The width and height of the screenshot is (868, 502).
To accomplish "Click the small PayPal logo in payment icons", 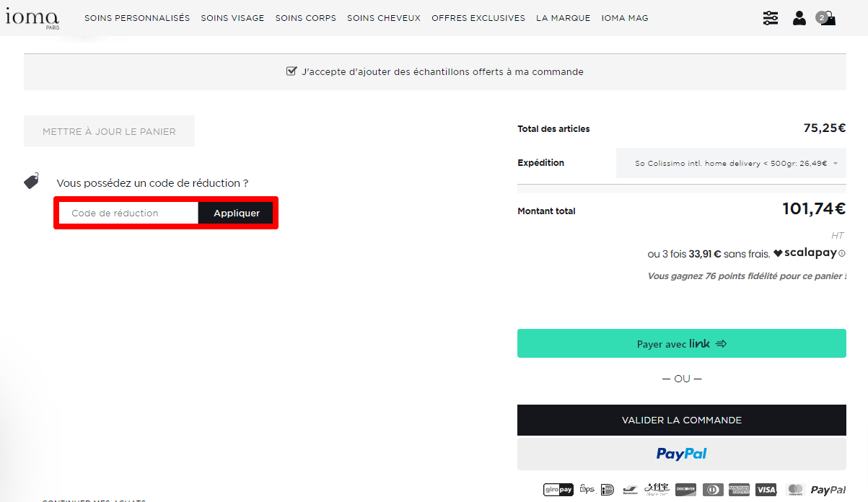I will [x=828, y=490].
